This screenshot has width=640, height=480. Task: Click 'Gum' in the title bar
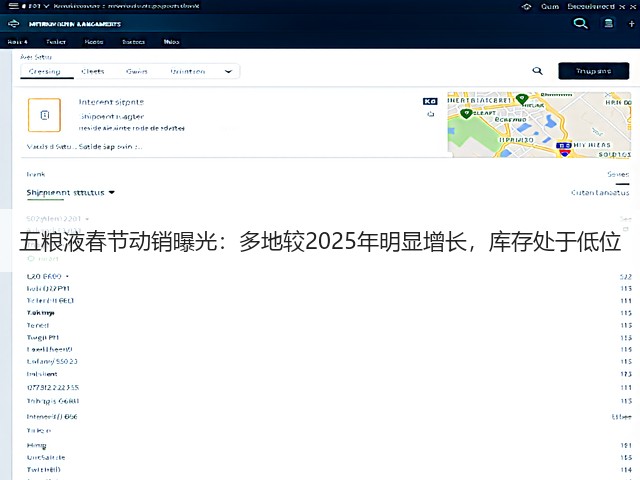point(550,6)
